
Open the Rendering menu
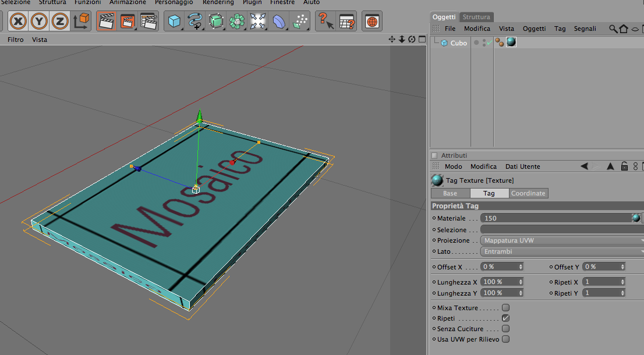(x=218, y=2)
